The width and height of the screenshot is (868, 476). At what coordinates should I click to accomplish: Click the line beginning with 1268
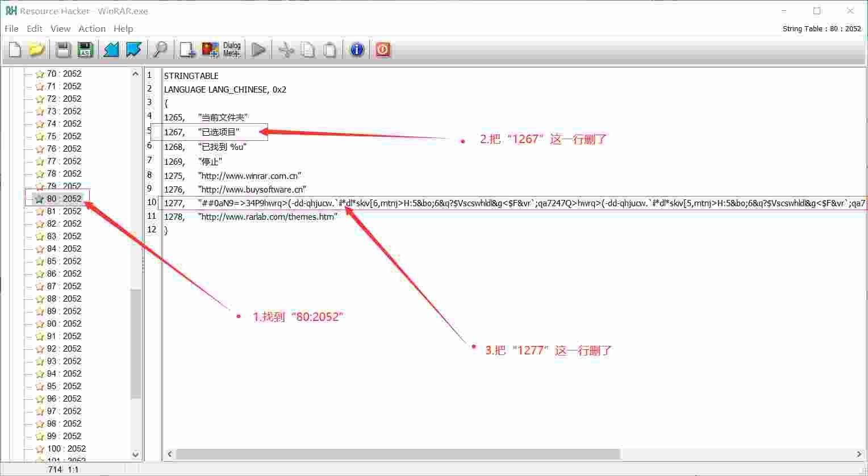pyautogui.click(x=205, y=147)
